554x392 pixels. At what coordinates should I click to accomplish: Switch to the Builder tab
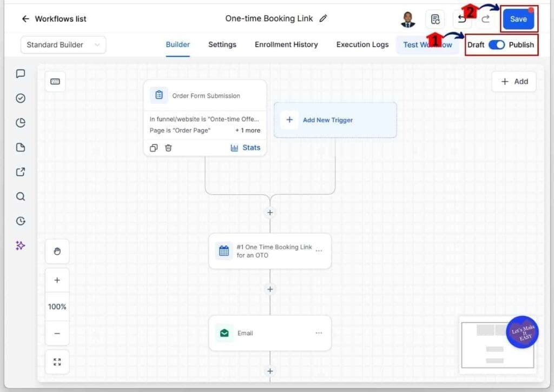pyautogui.click(x=177, y=45)
